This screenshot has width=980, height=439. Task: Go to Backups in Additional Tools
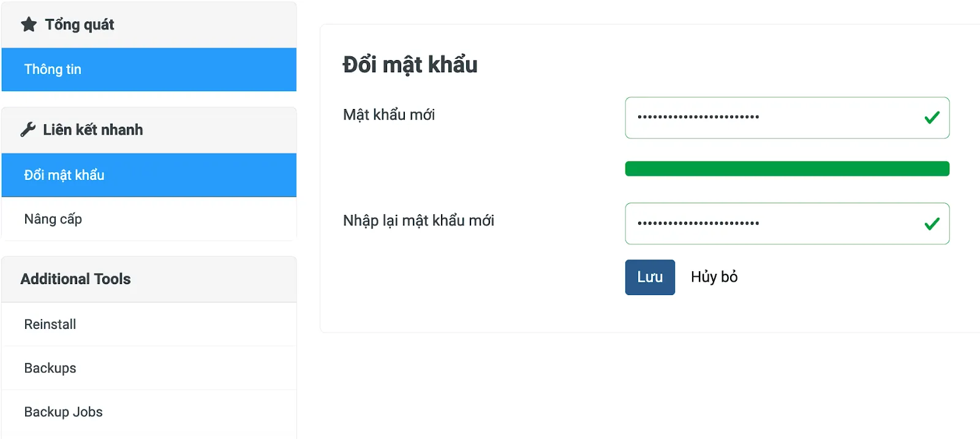149,368
